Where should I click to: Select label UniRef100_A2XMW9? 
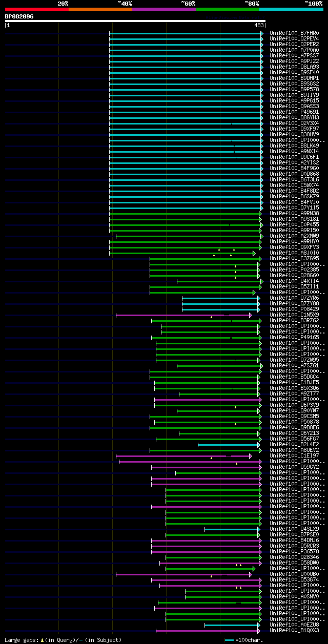click(294, 236)
